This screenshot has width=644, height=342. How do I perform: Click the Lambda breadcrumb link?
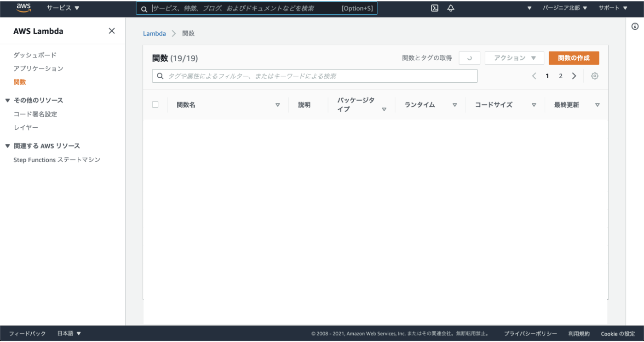155,34
